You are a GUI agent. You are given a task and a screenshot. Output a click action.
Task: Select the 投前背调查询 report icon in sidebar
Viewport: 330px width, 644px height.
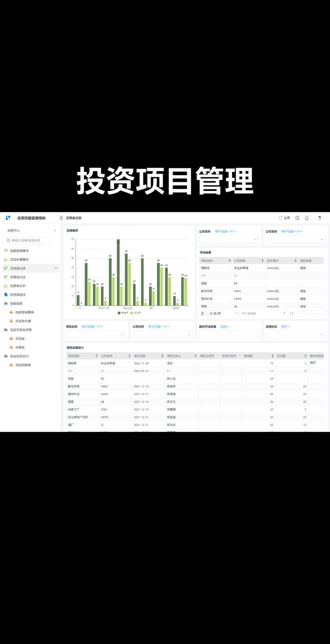click(5, 251)
